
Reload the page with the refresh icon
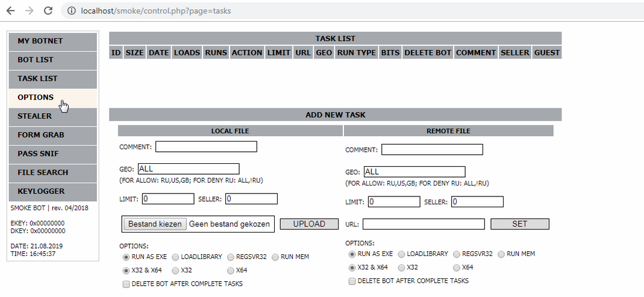48,11
